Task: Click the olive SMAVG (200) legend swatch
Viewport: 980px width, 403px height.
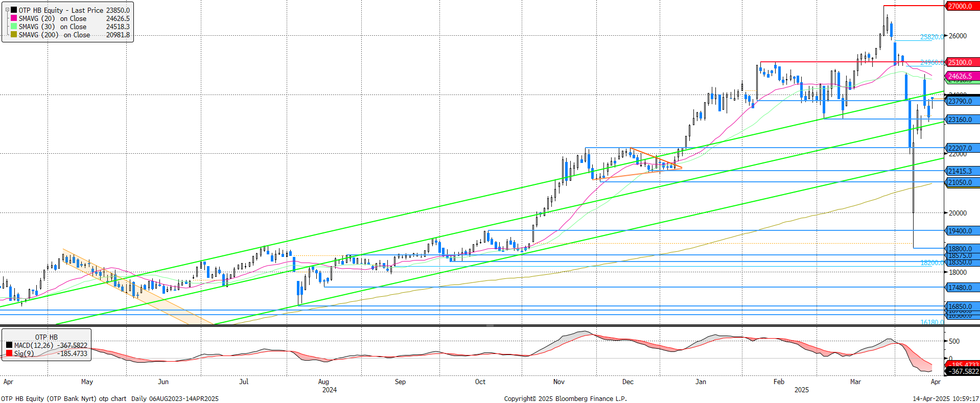Action: click(14, 35)
